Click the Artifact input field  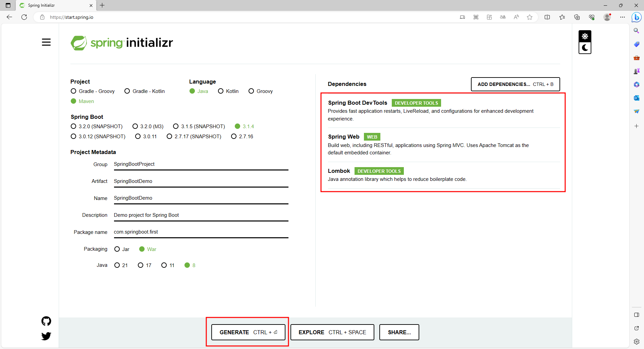[201, 181]
